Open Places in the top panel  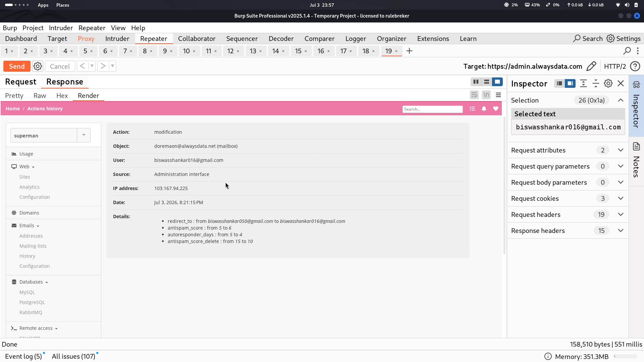pyautogui.click(x=63, y=5)
